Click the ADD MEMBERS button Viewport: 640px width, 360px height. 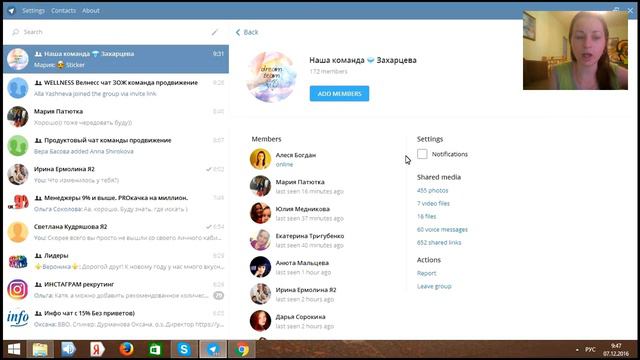coord(339,93)
